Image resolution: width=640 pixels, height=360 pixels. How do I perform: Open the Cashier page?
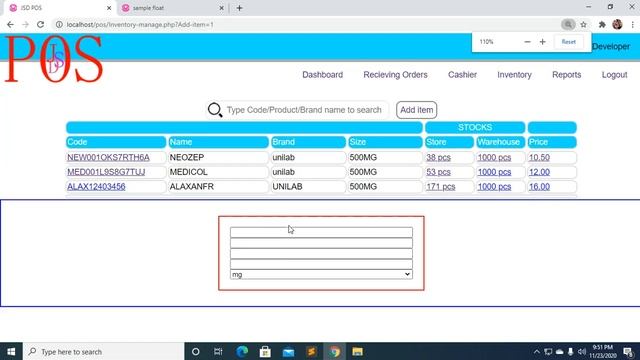(462, 75)
